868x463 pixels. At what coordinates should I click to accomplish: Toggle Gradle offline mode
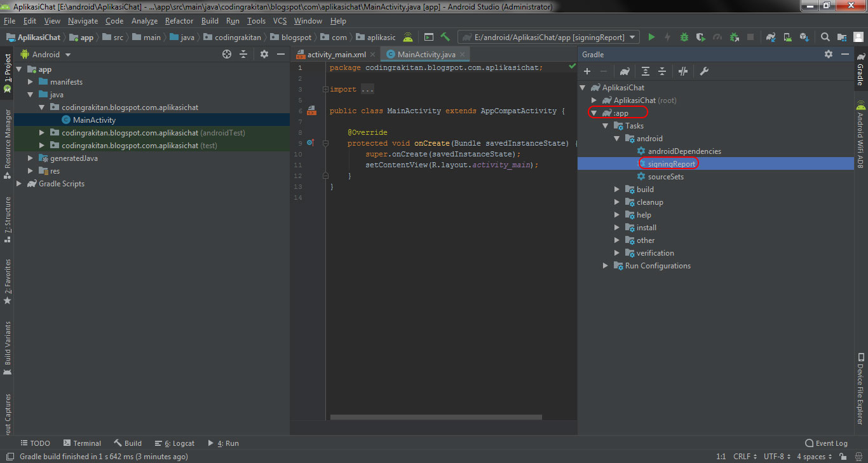683,72
